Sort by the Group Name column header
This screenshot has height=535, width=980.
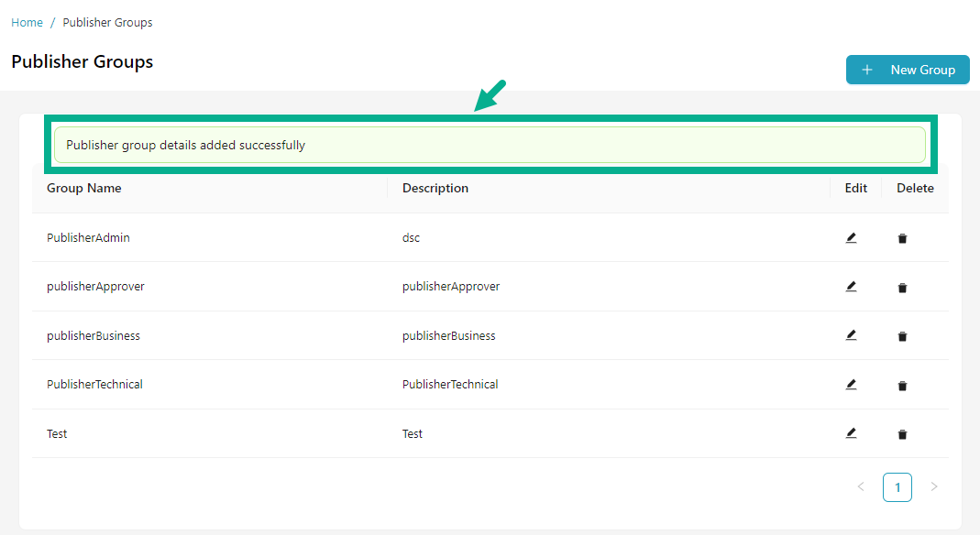84,188
